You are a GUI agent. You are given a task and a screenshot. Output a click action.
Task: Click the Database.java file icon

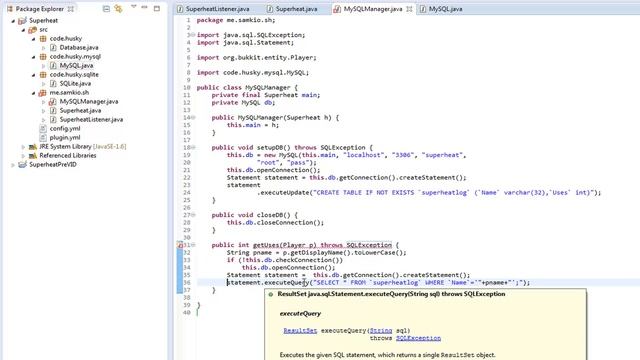pyautogui.click(x=53, y=47)
